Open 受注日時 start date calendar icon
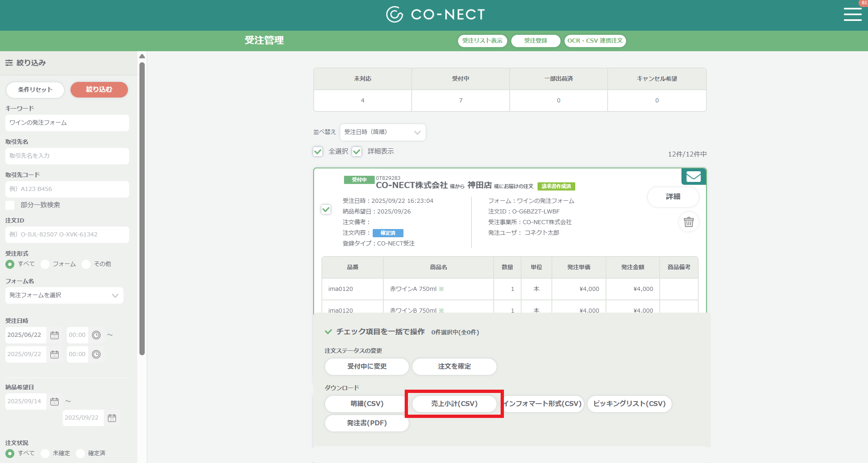 (x=55, y=335)
